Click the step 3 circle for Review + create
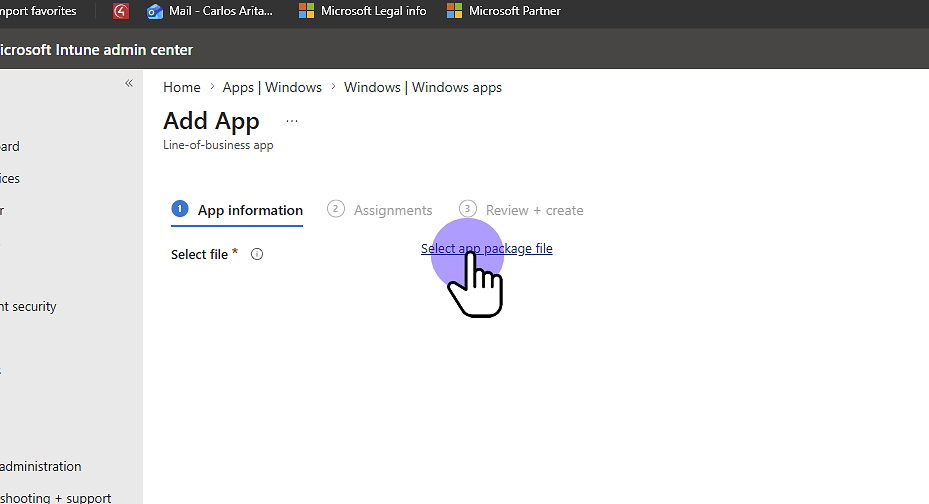929x504 pixels. click(467, 209)
